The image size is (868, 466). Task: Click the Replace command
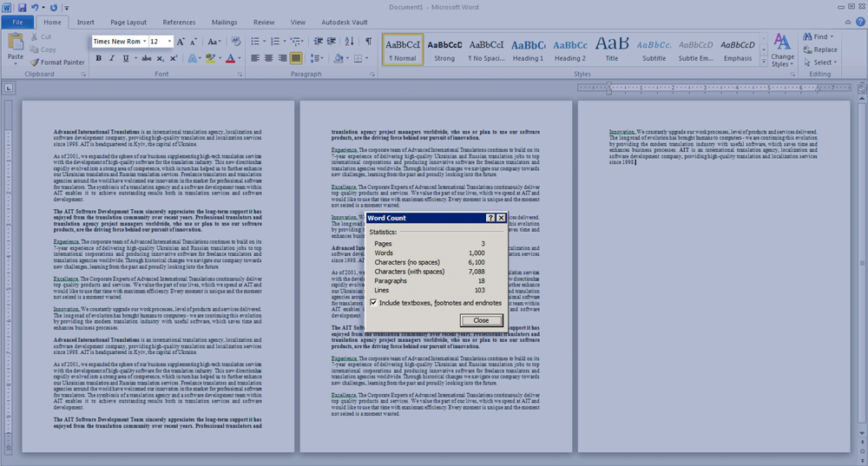tap(820, 49)
